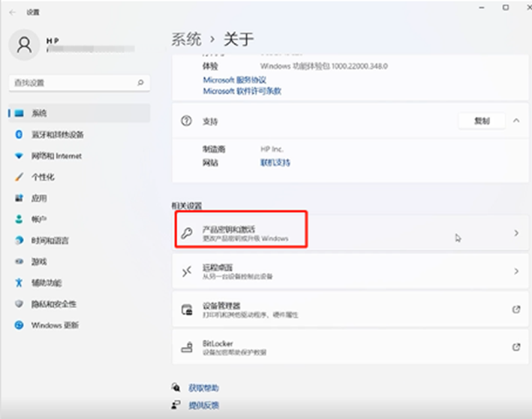This screenshot has width=532, height=419.
Task: Click the 复制 button in support section
Action: tap(481, 121)
